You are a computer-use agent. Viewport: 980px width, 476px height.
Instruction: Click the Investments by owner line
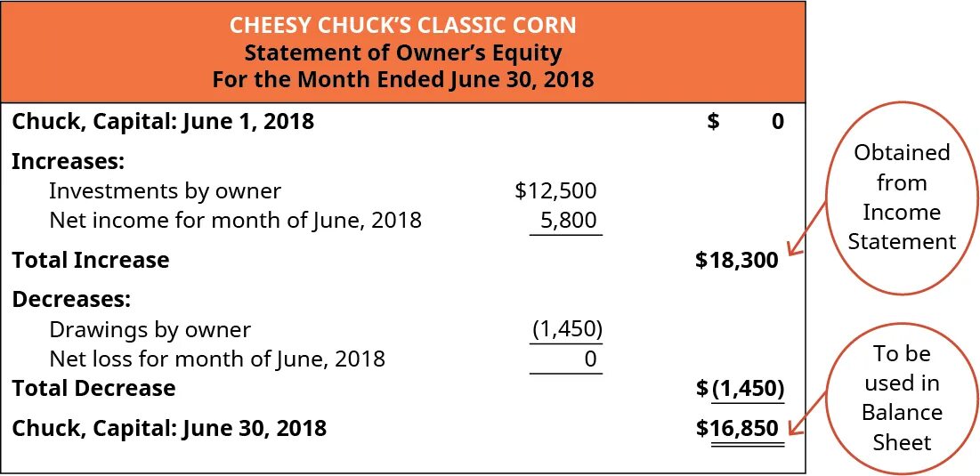[165, 190]
